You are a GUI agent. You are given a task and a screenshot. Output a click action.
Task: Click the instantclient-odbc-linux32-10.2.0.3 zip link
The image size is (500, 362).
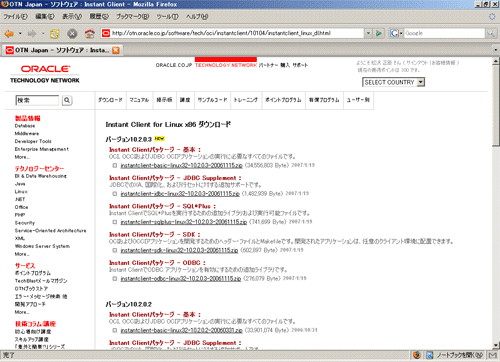pos(181,279)
